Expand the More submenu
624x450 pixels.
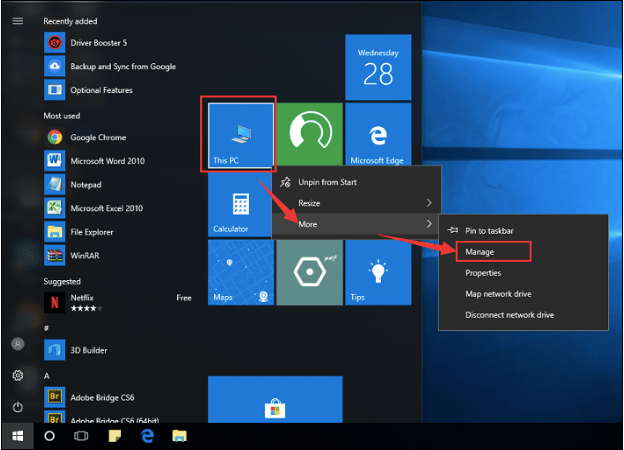pyautogui.click(x=357, y=224)
